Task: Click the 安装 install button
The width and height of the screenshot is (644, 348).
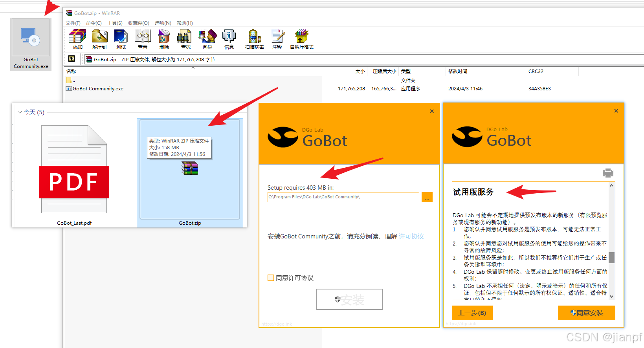Action: coord(349,299)
